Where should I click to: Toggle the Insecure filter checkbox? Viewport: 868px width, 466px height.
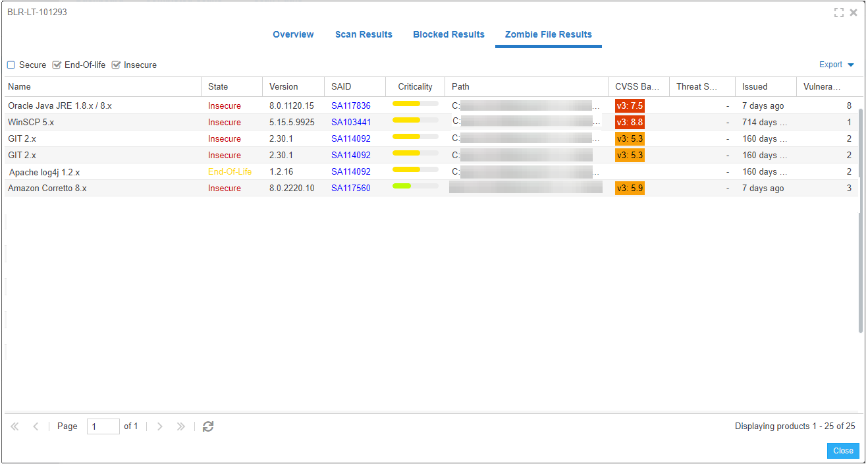[x=116, y=65]
